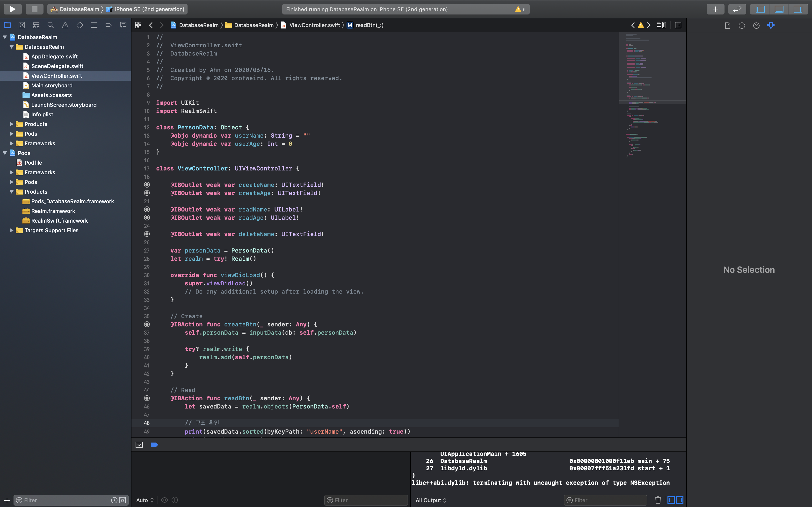Click the trash icon to clear console
The image size is (812, 507).
pos(658,500)
